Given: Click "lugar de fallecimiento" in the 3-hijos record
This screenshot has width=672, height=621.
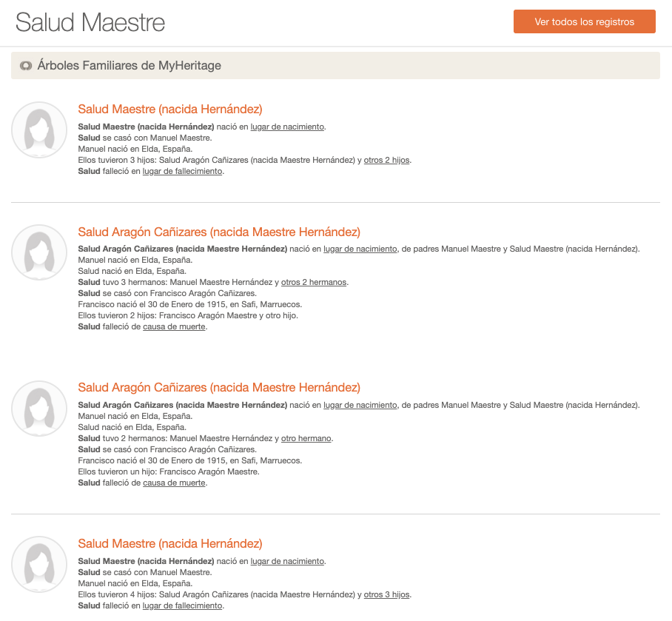Looking at the screenshot, I should point(182,172).
